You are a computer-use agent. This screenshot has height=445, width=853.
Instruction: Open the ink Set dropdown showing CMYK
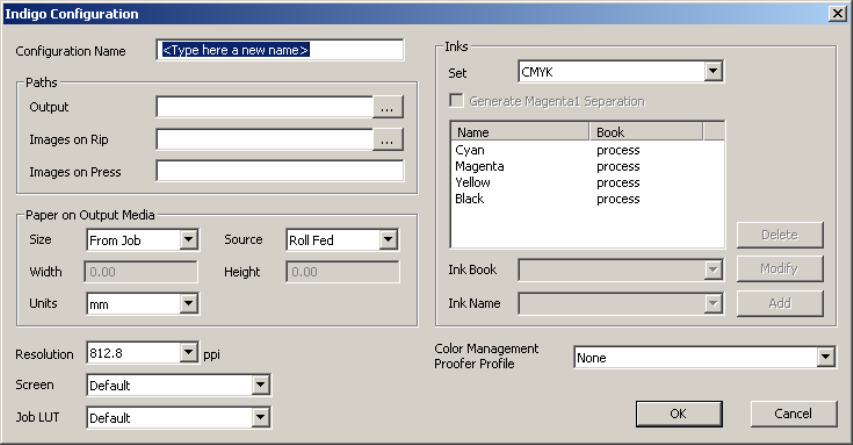(x=621, y=71)
